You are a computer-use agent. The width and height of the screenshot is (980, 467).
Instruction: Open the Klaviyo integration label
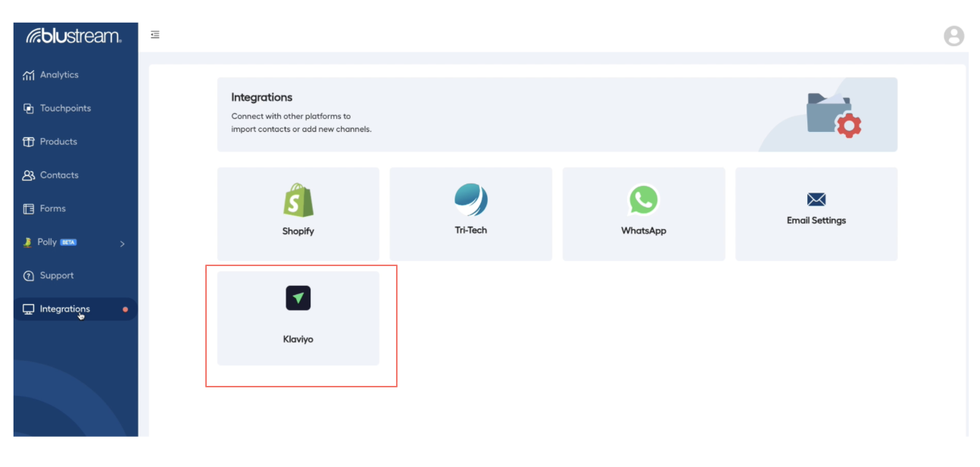[x=298, y=340]
